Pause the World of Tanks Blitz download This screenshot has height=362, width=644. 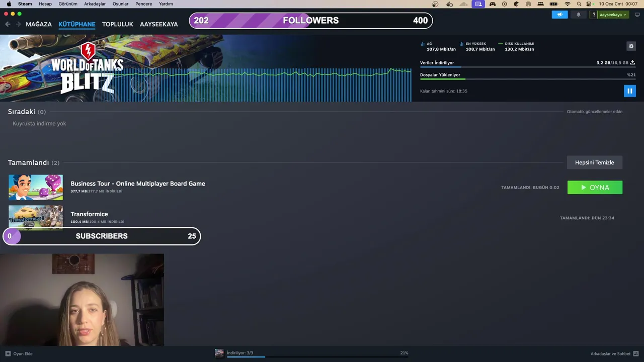tap(629, 91)
